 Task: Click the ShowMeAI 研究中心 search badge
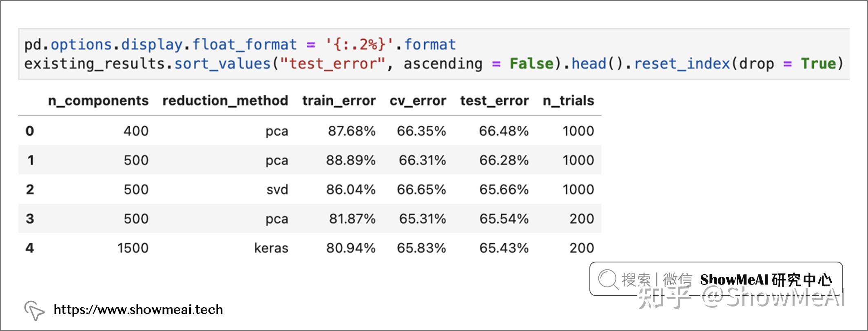point(716,279)
